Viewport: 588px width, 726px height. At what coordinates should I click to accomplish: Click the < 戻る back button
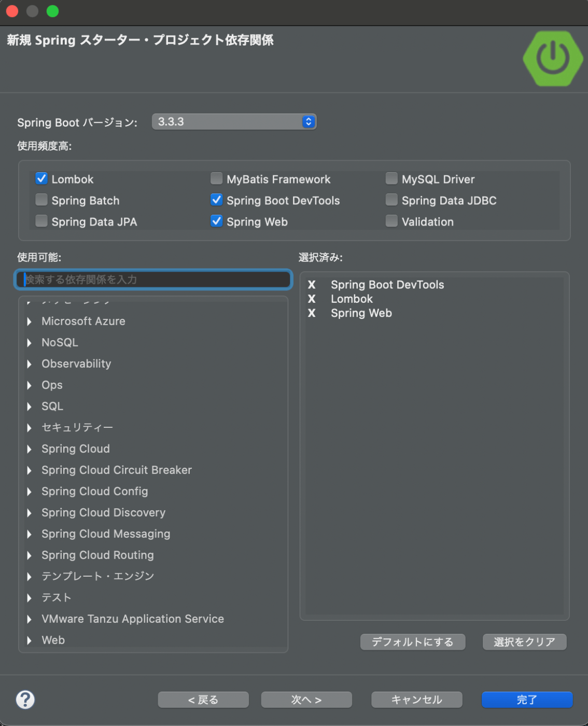pos(203,700)
